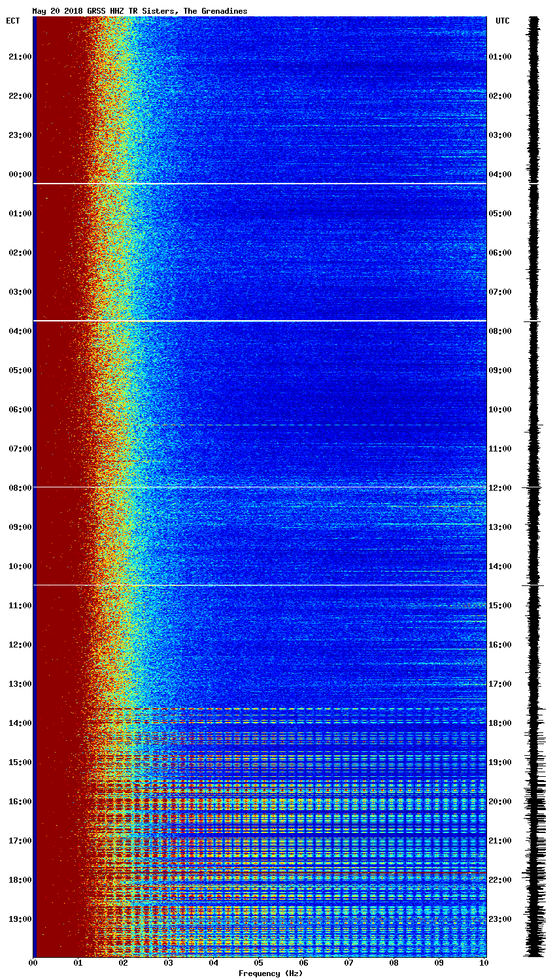Select the 04:00 tick on the UTC axis

point(500,174)
